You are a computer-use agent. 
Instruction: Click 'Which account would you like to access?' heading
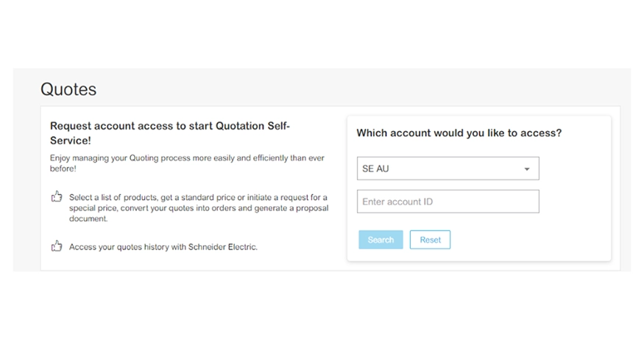point(459,133)
